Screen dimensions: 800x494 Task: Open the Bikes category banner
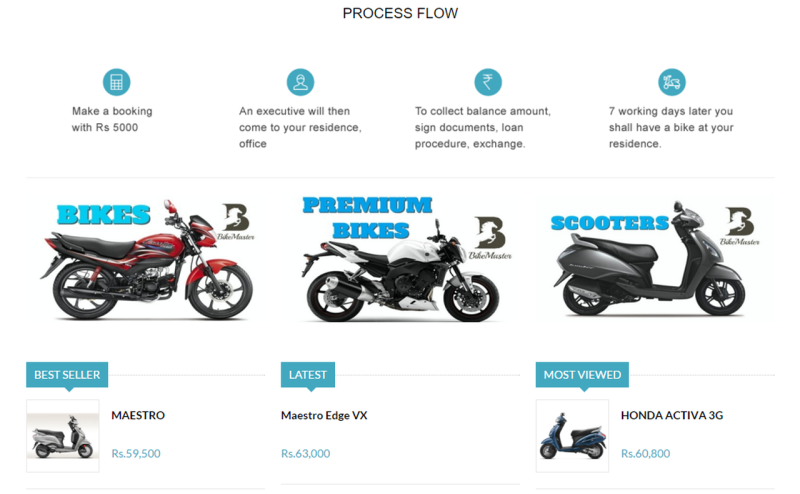pos(146,260)
